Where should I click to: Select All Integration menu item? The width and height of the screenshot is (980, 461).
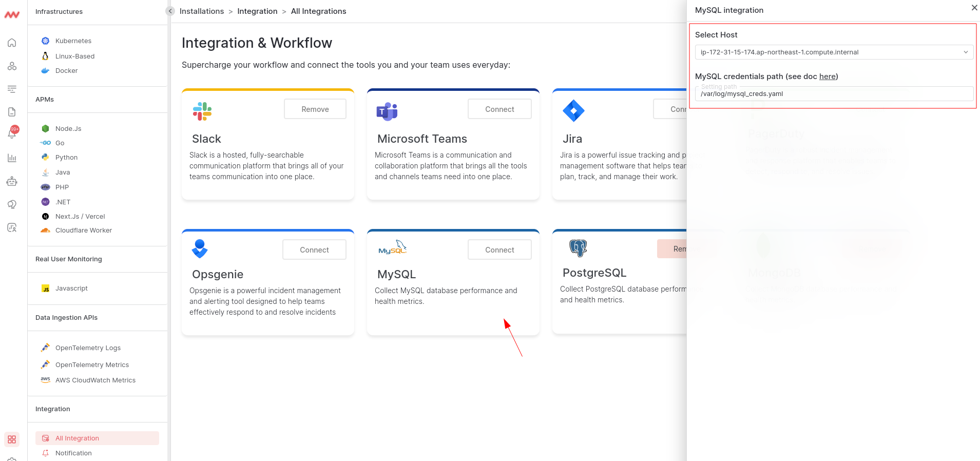click(x=97, y=438)
